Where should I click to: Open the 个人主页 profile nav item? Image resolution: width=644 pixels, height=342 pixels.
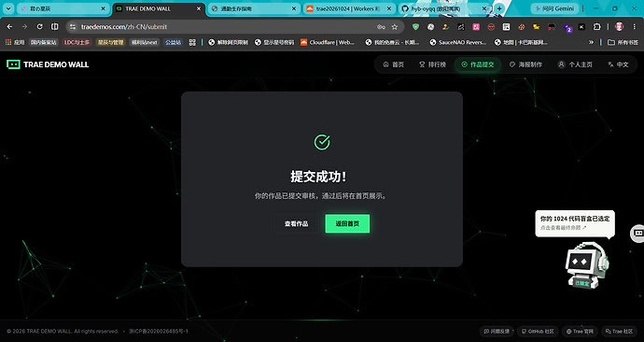tap(575, 64)
